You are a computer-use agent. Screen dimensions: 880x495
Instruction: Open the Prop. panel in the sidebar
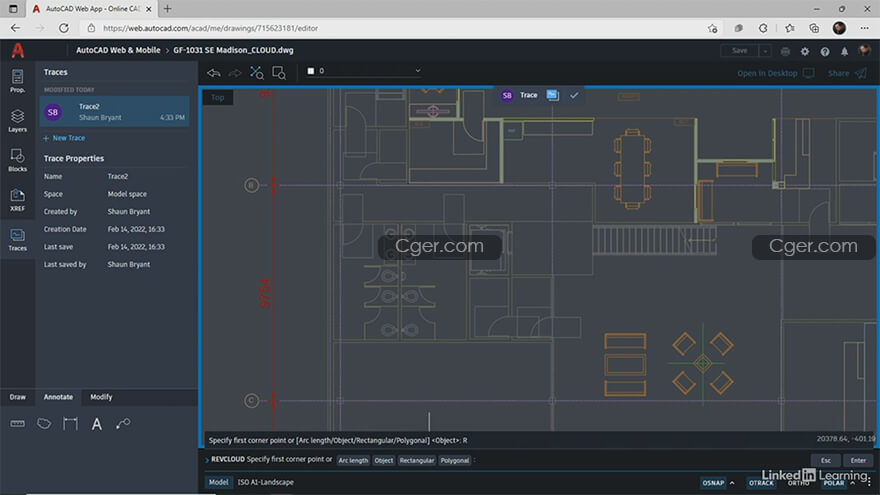click(x=17, y=81)
